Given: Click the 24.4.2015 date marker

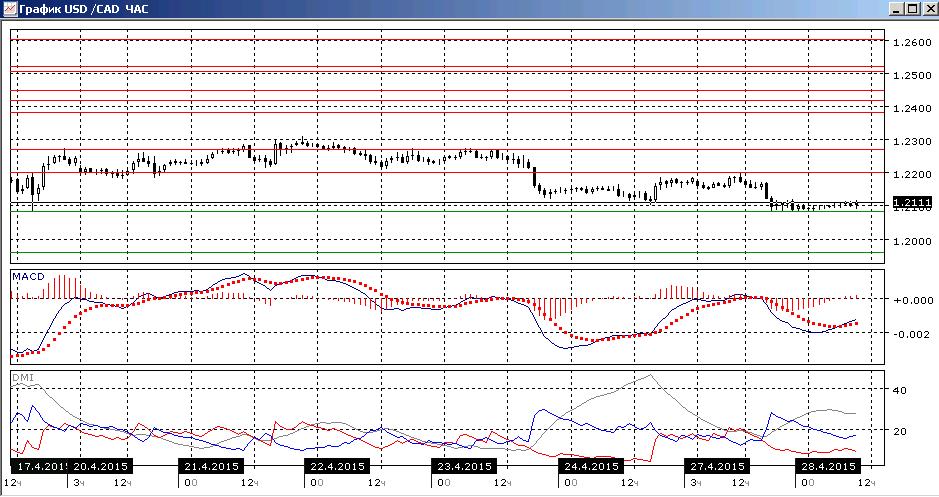Looking at the screenshot, I should (x=591, y=466).
